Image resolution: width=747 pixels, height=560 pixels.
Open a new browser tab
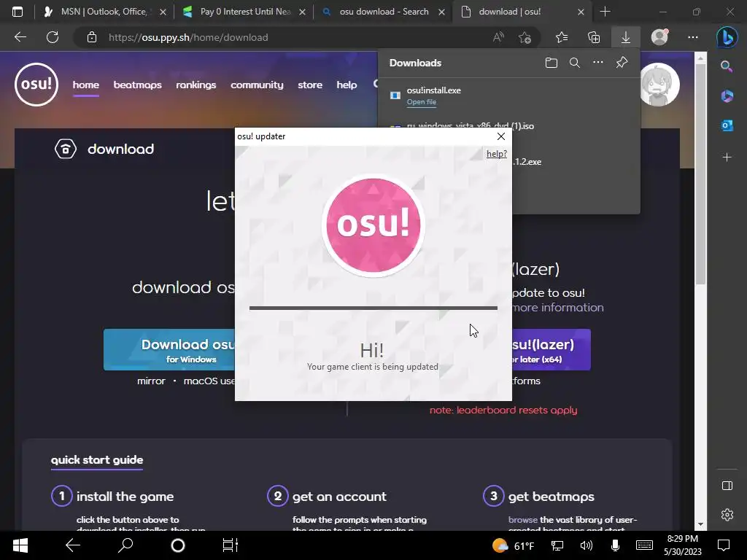(x=605, y=12)
